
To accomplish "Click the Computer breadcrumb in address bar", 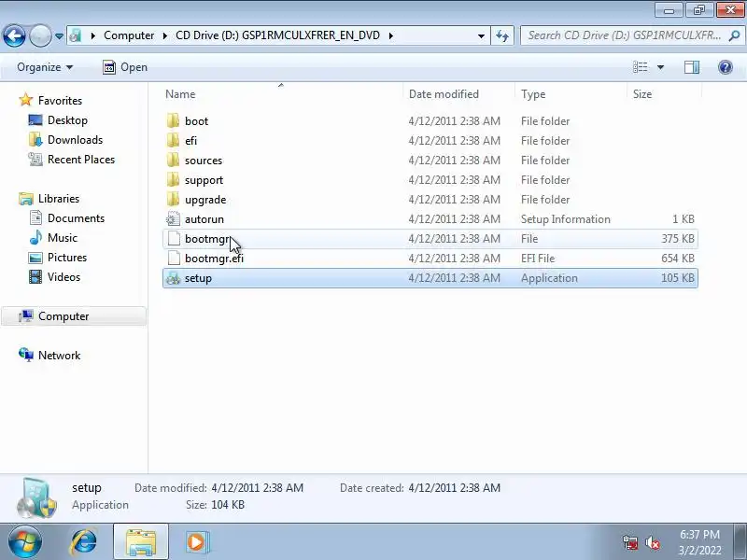I will (129, 35).
